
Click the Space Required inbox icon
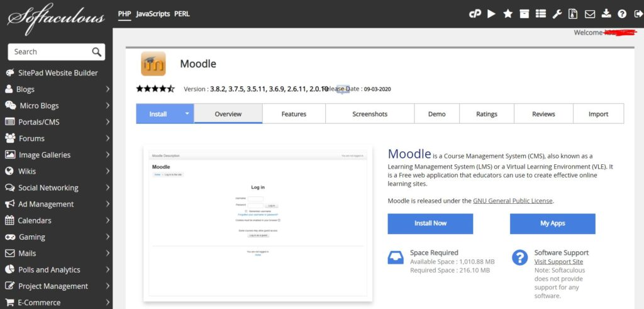click(396, 257)
